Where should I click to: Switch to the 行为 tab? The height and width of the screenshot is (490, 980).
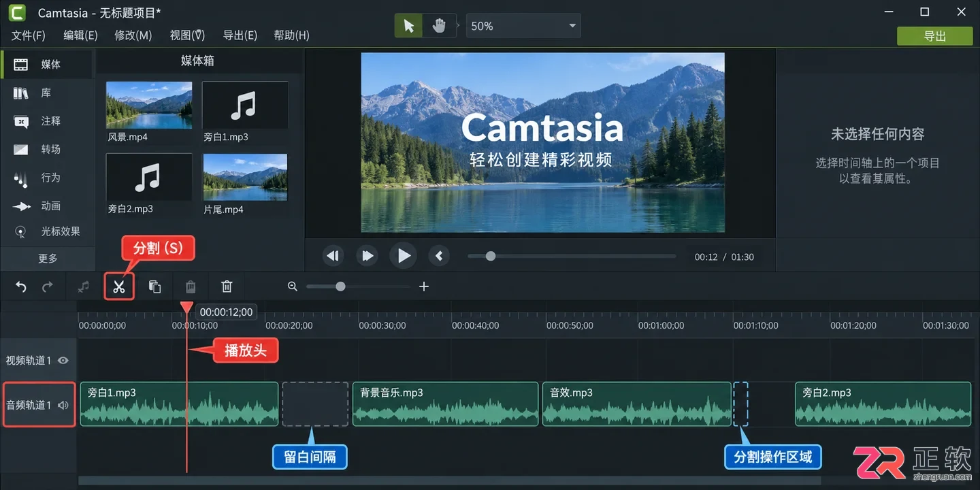click(48, 178)
